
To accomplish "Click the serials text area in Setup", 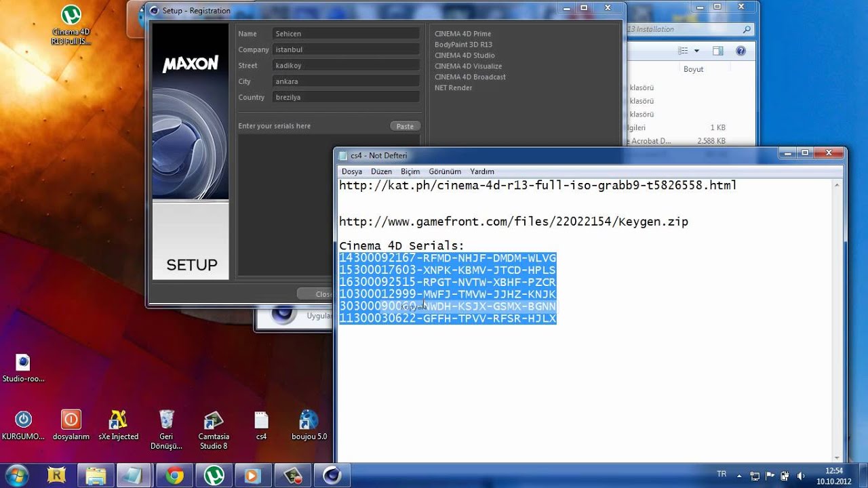I will click(285, 207).
